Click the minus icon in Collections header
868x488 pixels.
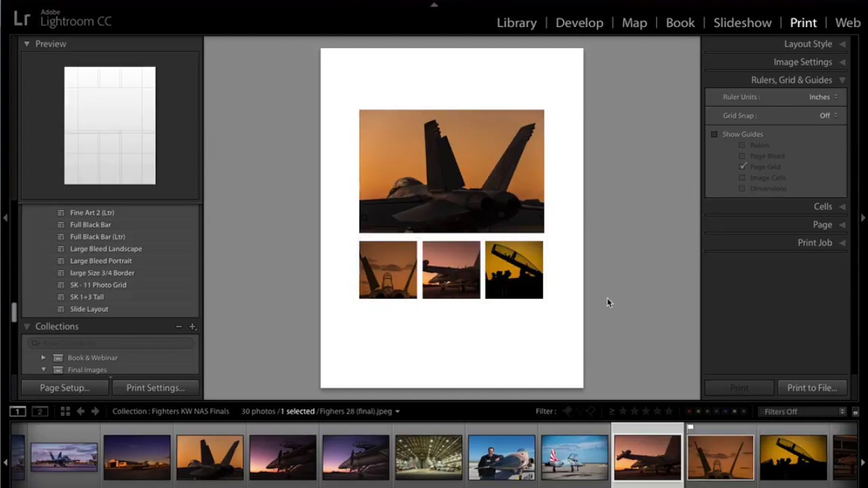pyautogui.click(x=179, y=327)
